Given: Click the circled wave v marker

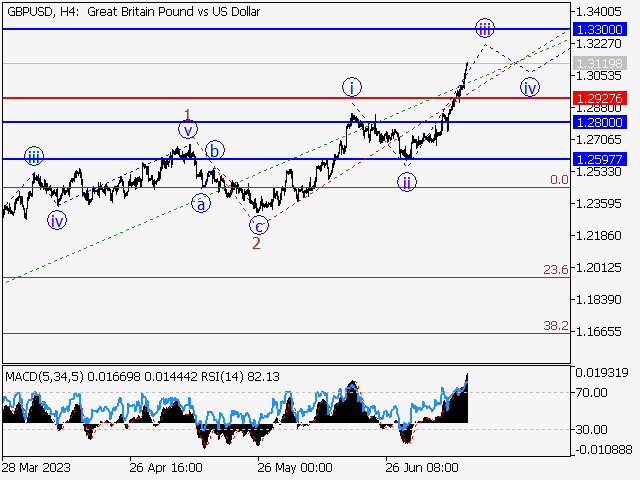Looking at the screenshot, I should pyautogui.click(x=188, y=130).
